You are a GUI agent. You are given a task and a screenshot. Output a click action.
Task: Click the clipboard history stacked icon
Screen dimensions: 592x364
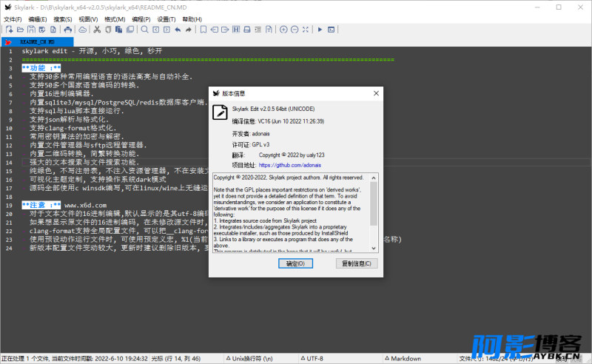coord(130,30)
